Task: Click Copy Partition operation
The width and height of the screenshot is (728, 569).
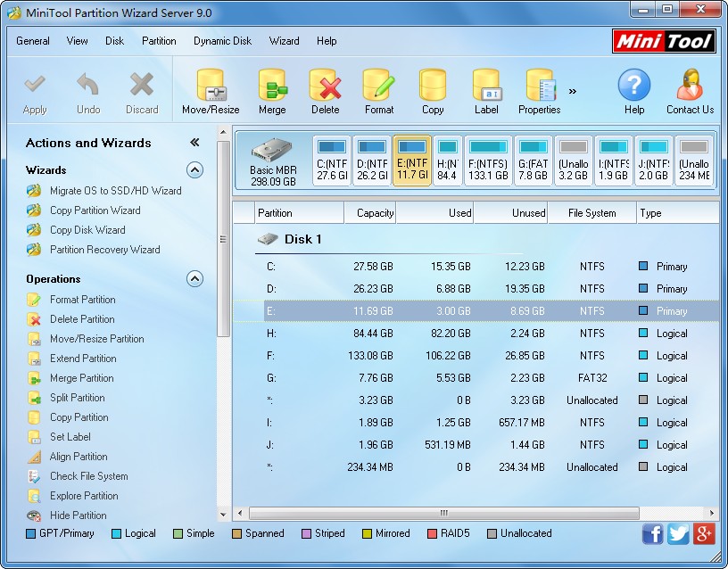Action: coord(79,417)
